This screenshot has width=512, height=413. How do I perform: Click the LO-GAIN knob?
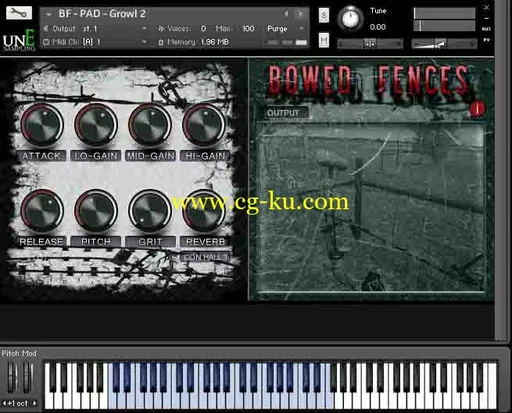click(x=96, y=125)
